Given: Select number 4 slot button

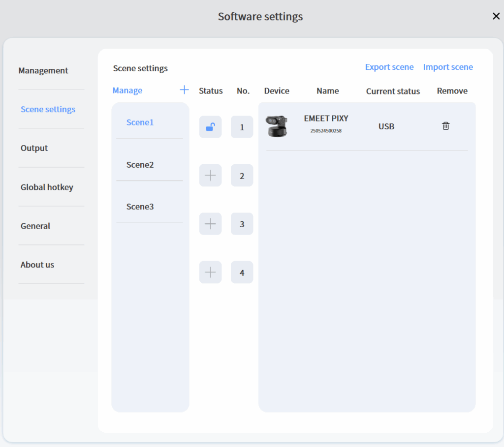Looking at the screenshot, I should pyautogui.click(x=242, y=272).
